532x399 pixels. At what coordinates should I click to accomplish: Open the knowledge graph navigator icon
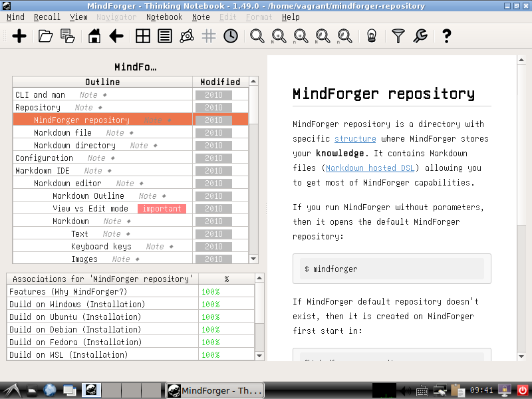(187, 36)
